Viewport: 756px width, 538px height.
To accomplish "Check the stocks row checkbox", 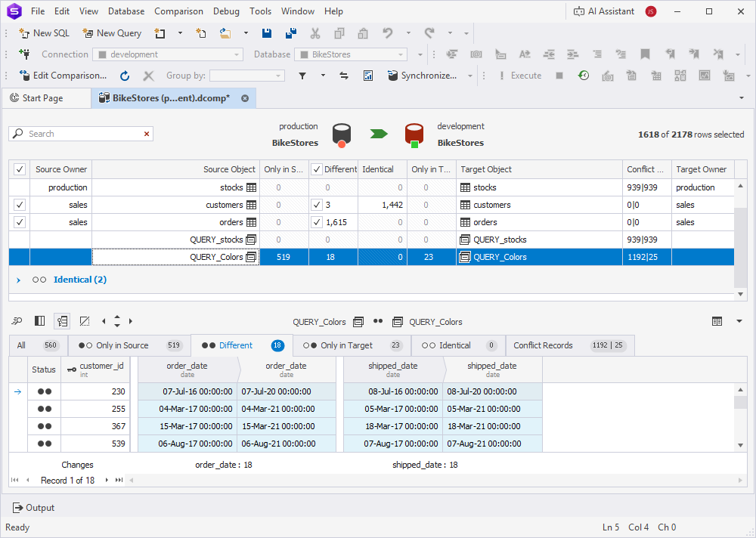I will pos(19,187).
